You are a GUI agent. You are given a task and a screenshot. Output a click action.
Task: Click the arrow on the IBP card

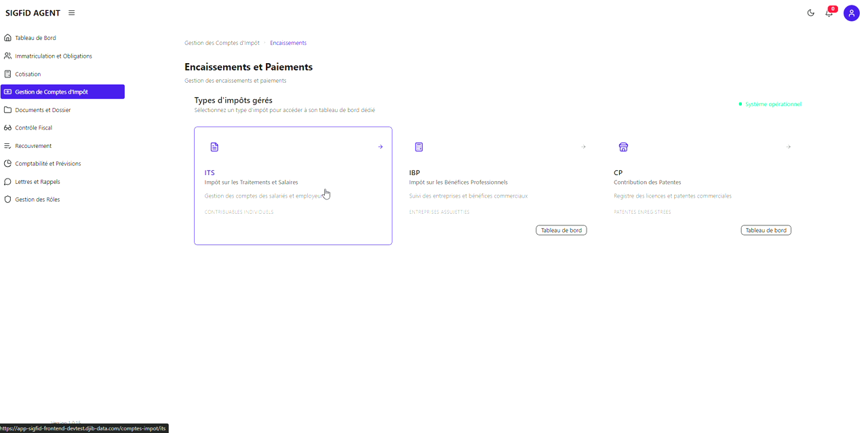[x=583, y=147]
